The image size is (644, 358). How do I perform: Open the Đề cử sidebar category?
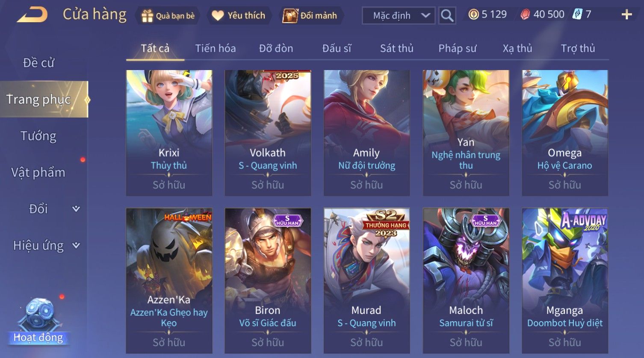coord(38,63)
